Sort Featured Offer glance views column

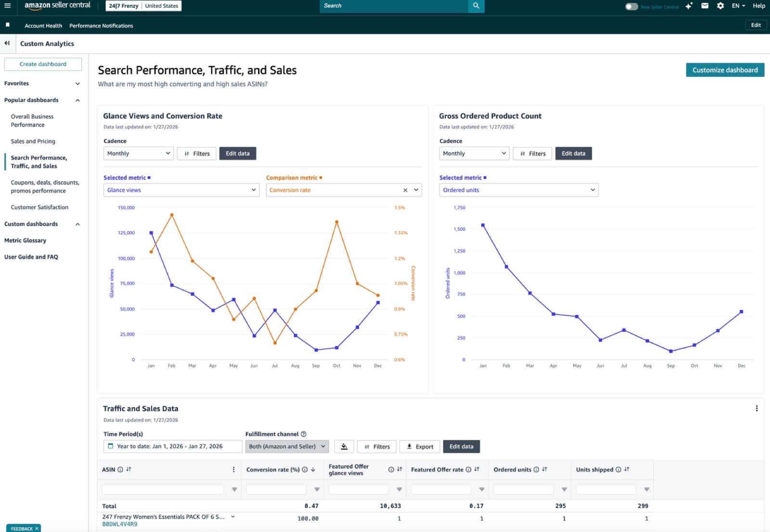pyautogui.click(x=399, y=469)
